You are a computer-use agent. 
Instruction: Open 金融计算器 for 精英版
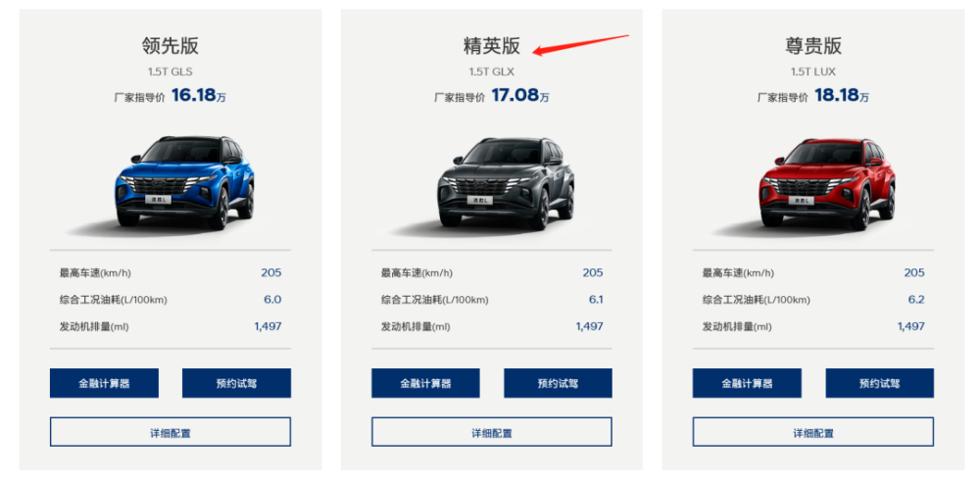click(x=425, y=383)
